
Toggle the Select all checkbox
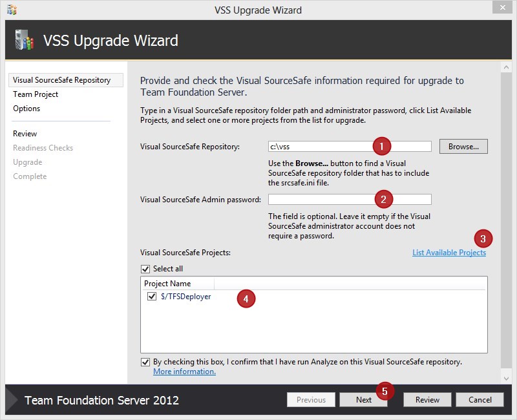click(x=145, y=269)
